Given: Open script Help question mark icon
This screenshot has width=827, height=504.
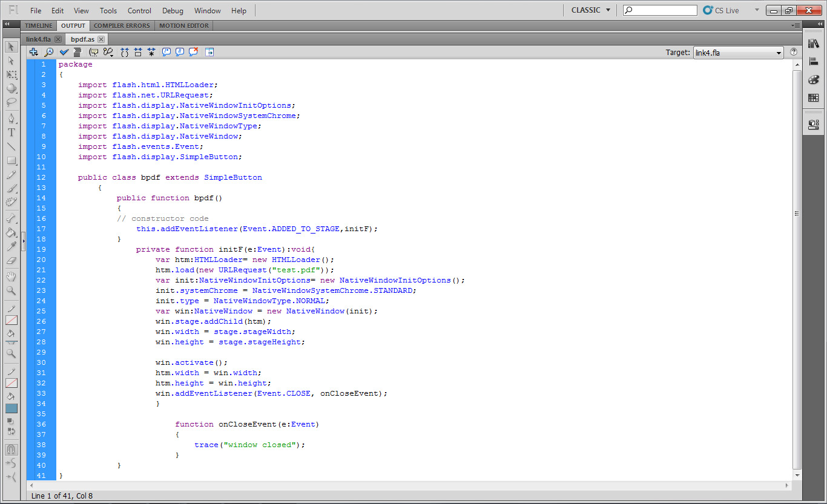Looking at the screenshot, I should pos(794,53).
